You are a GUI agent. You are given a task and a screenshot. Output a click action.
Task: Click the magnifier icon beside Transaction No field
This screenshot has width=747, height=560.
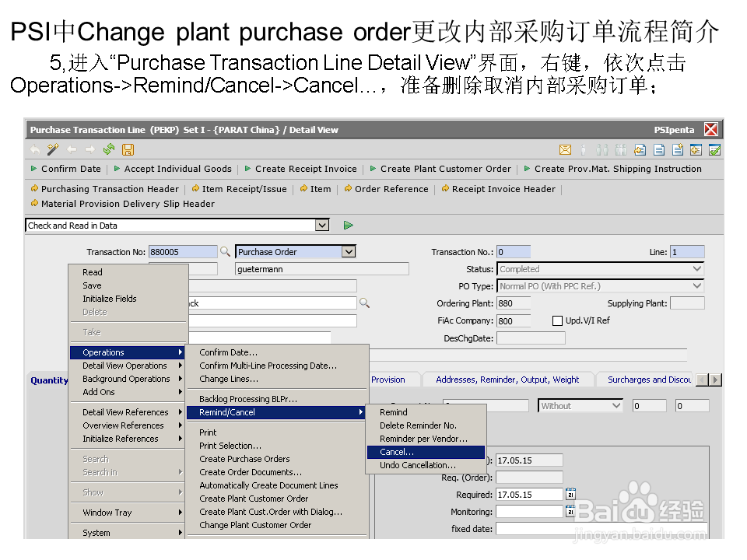tap(226, 251)
